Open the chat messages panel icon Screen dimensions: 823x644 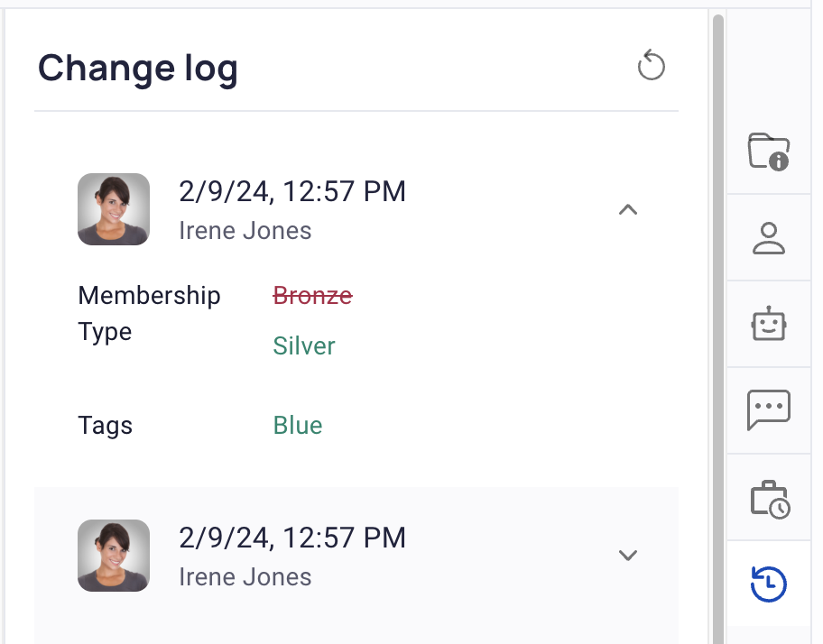(769, 409)
